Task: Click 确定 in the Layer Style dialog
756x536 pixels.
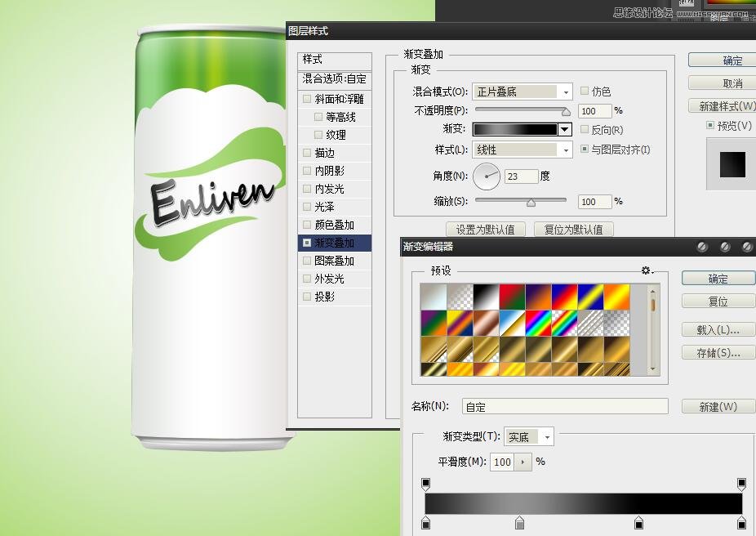Action: point(723,60)
